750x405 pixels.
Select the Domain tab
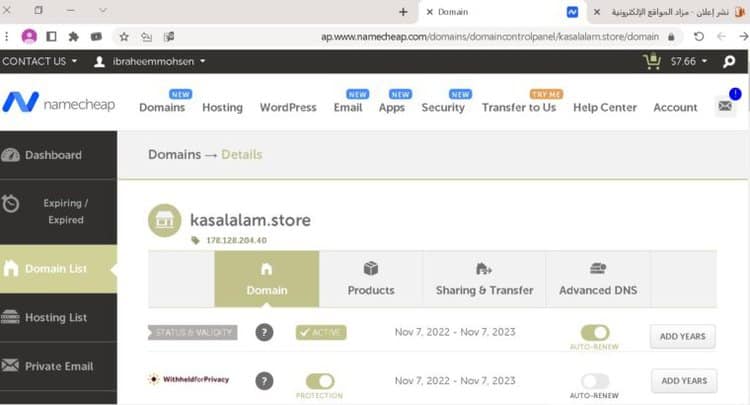click(x=267, y=279)
